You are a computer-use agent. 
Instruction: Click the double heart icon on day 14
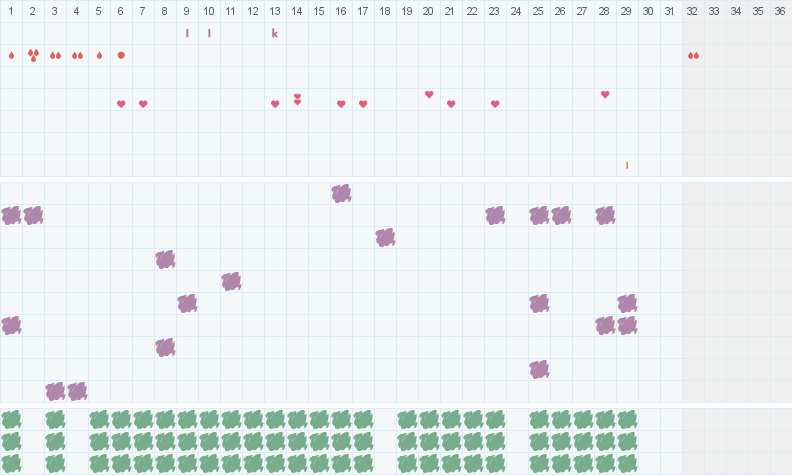coord(298,99)
